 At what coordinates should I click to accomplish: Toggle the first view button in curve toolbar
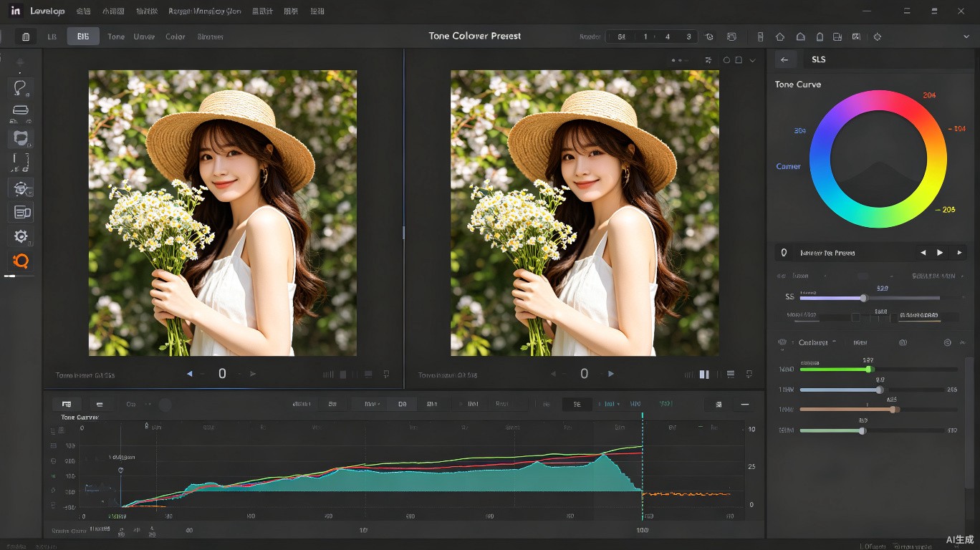pyautogui.click(x=67, y=405)
